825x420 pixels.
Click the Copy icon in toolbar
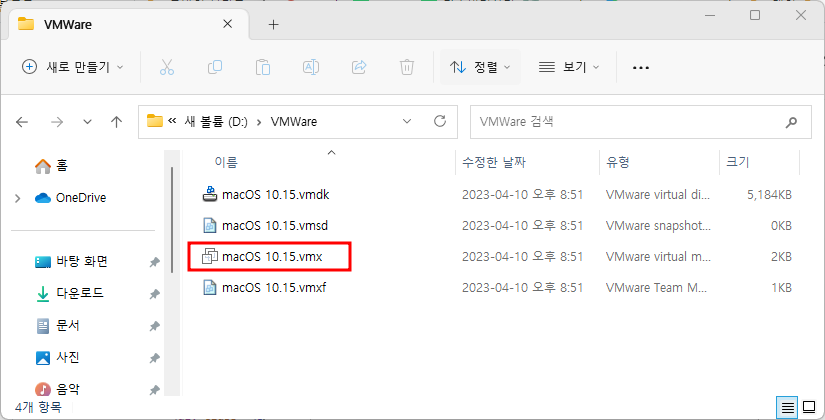pos(215,67)
